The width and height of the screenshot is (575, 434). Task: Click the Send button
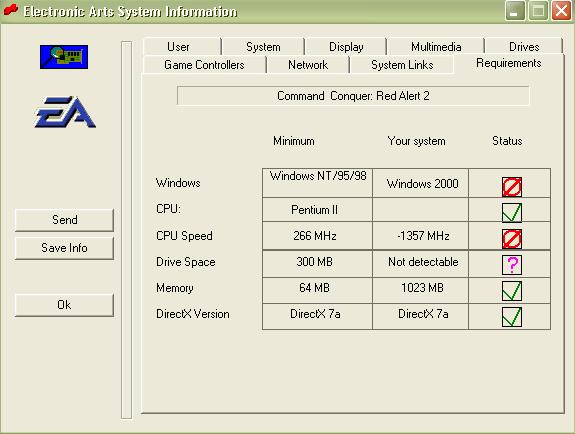(64, 220)
